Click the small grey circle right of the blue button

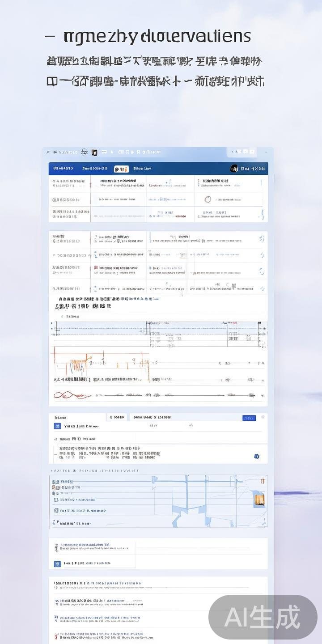coord(263,417)
